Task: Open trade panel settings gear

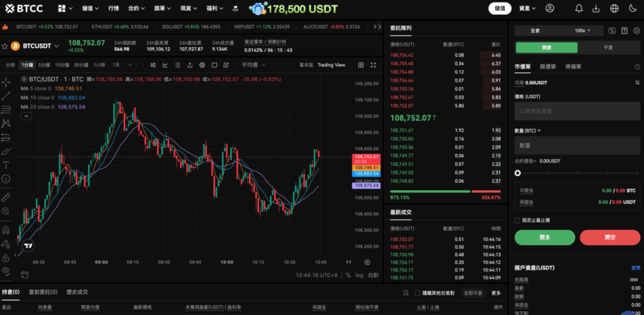Action: pyautogui.click(x=635, y=30)
